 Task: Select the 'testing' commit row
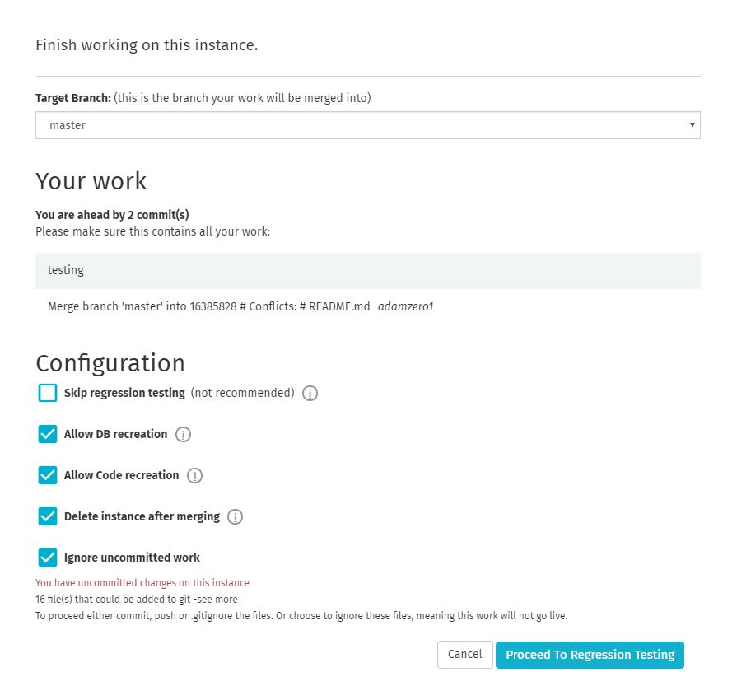pyautogui.click(x=367, y=270)
